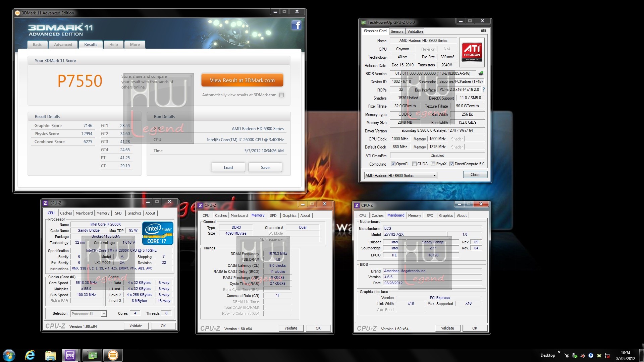Image resolution: width=644 pixels, height=362 pixels.
Task: Launch Internet Explorer from the taskbar
Action: [x=30, y=355]
